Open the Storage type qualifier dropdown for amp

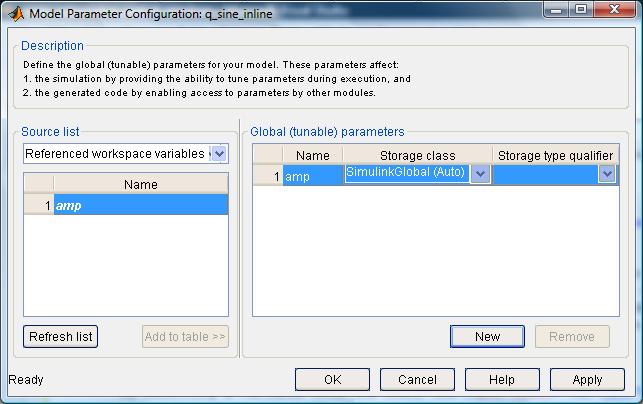tap(607, 174)
